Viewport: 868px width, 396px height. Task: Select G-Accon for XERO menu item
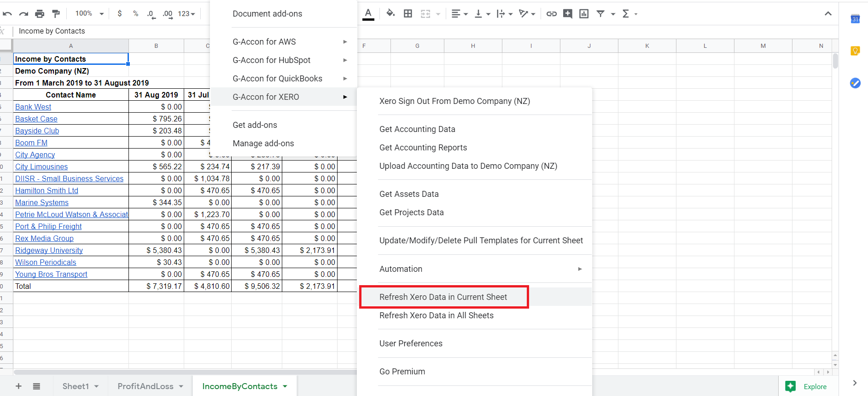(x=283, y=97)
